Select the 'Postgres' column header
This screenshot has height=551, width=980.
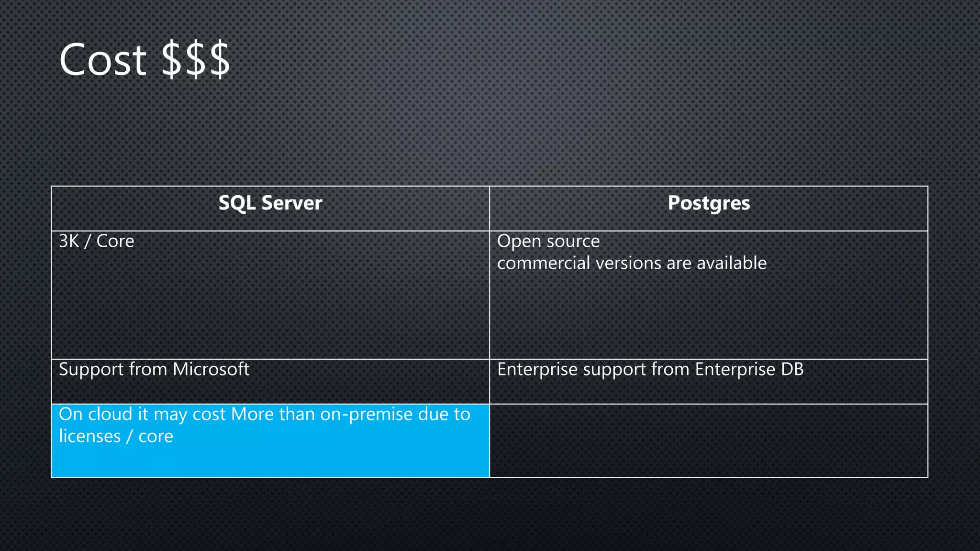(x=709, y=209)
